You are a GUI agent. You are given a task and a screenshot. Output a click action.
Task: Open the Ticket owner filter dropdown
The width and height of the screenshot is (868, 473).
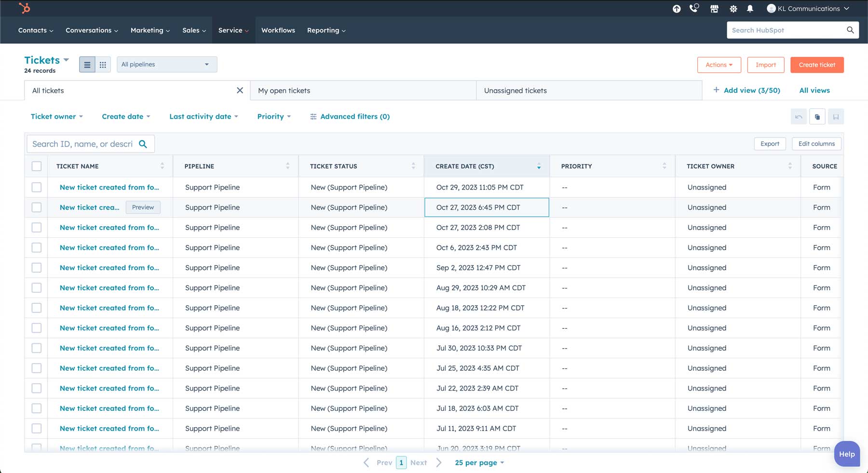pyautogui.click(x=56, y=117)
